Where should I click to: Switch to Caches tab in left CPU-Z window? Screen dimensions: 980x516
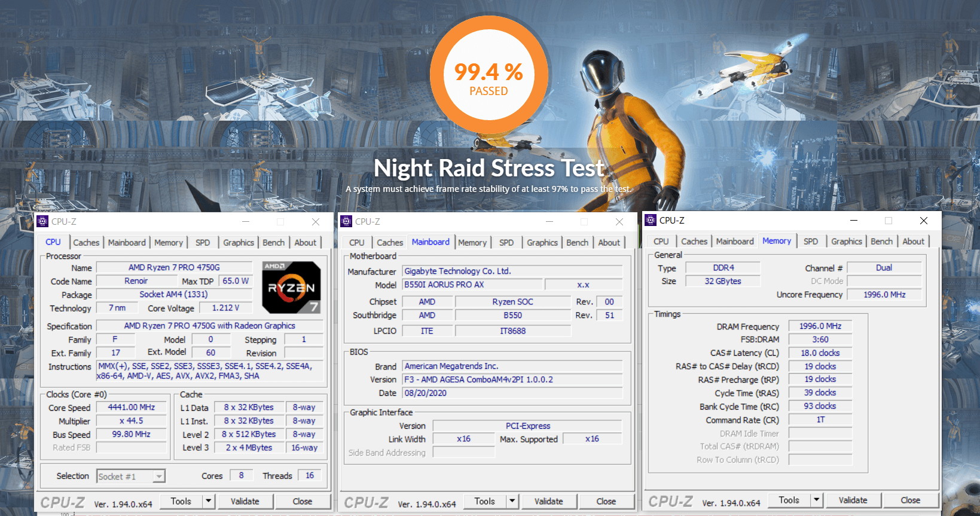click(x=86, y=242)
